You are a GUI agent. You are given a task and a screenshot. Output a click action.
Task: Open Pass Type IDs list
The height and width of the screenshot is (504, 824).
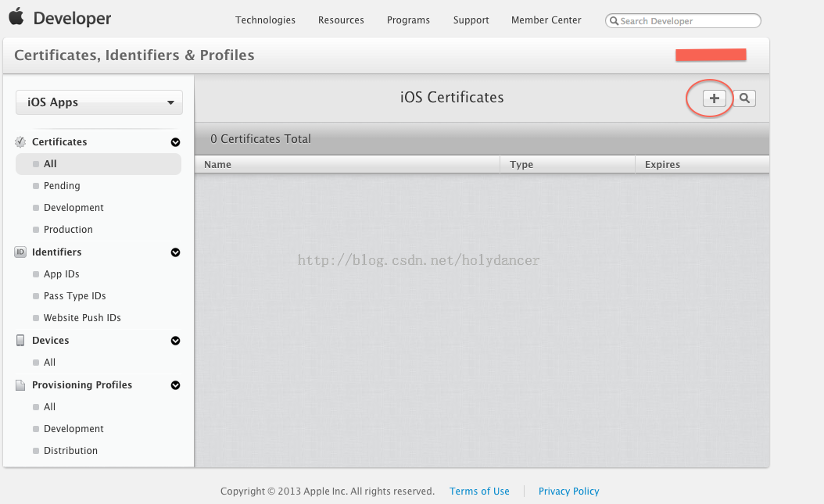(74, 296)
